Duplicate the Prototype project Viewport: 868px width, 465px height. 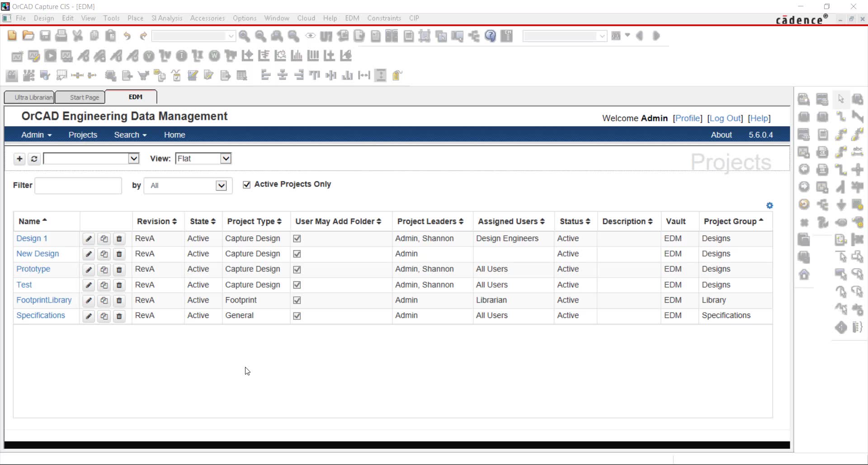pos(104,270)
